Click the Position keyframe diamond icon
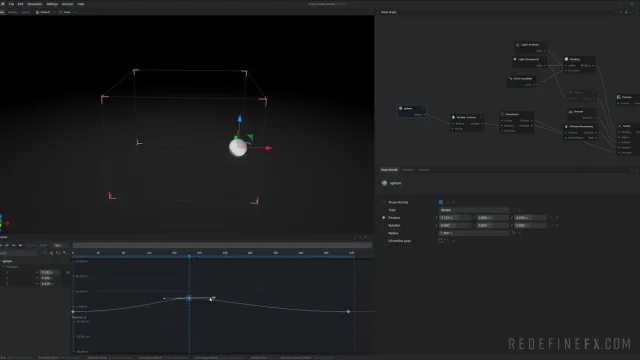Screen dimensions: 640x360 [x=384, y=218]
